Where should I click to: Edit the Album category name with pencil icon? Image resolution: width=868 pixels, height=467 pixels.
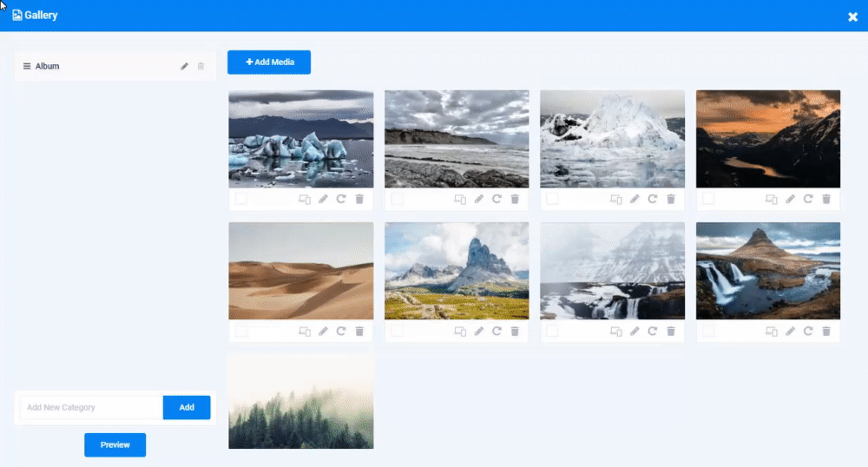click(x=184, y=66)
